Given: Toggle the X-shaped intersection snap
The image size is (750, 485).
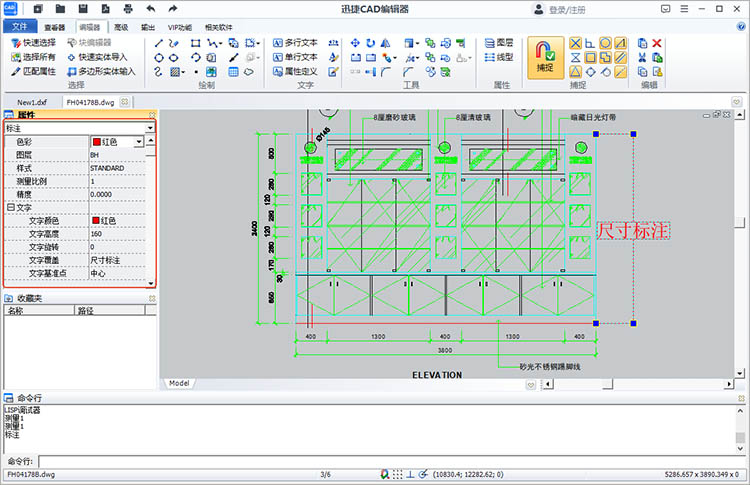Looking at the screenshot, I should point(575,44).
